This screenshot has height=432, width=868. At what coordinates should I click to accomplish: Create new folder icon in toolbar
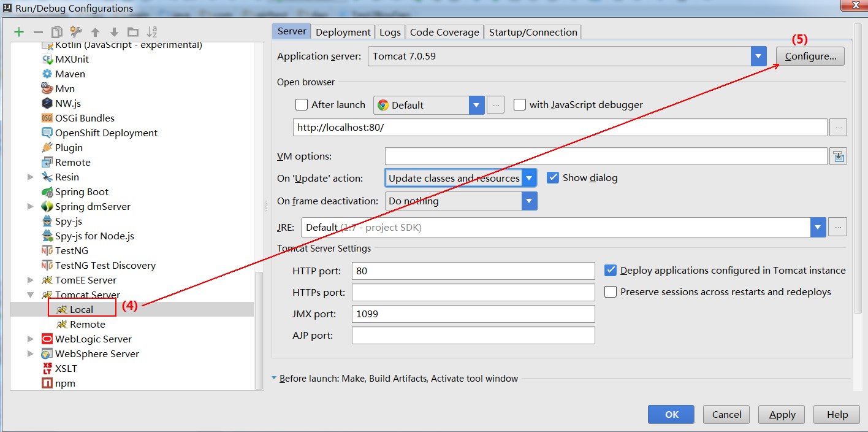pos(133,32)
